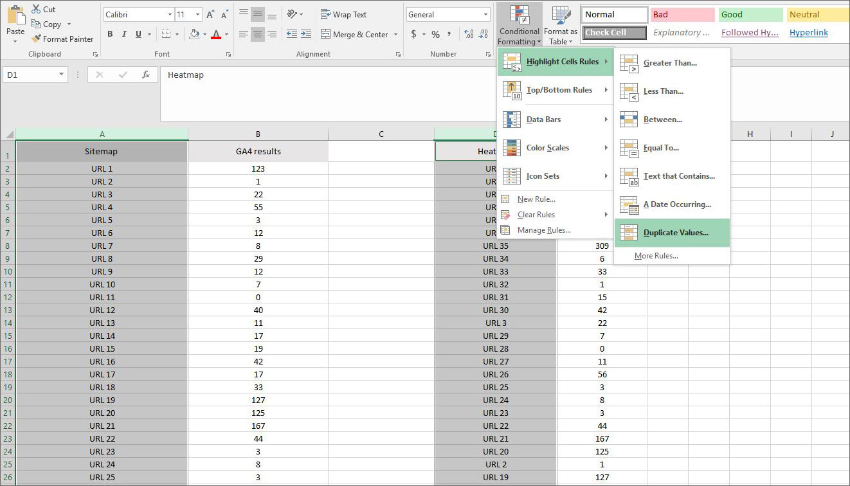Viewport: 850px width, 486px height.
Task: Click the Decrease Indent icon
Action: [x=292, y=34]
